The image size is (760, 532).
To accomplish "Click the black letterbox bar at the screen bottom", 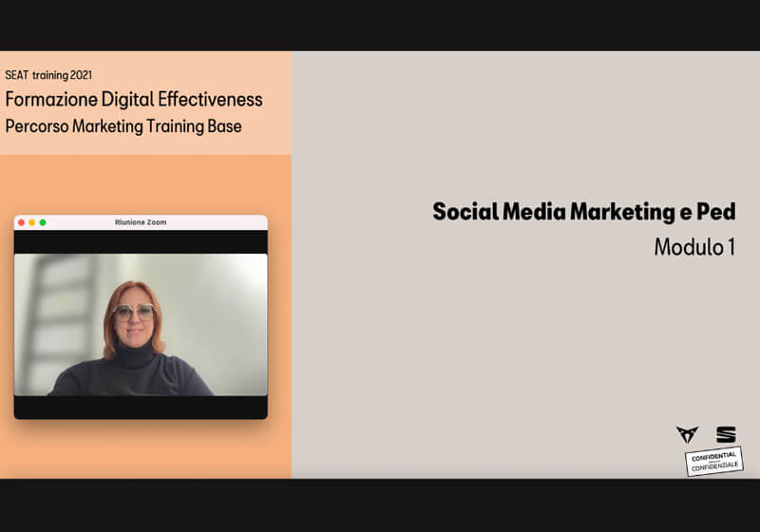I will pyautogui.click(x=380, y=504).
